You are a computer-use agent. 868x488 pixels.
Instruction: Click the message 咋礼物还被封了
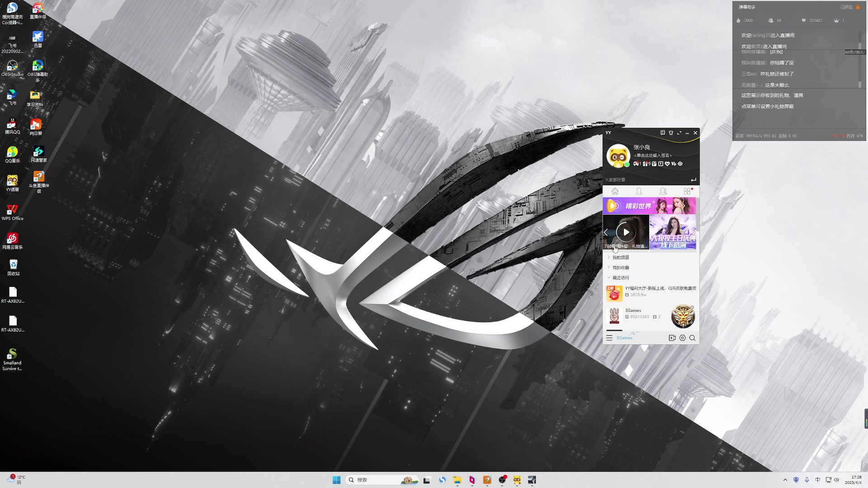click(x=777, y=74)
